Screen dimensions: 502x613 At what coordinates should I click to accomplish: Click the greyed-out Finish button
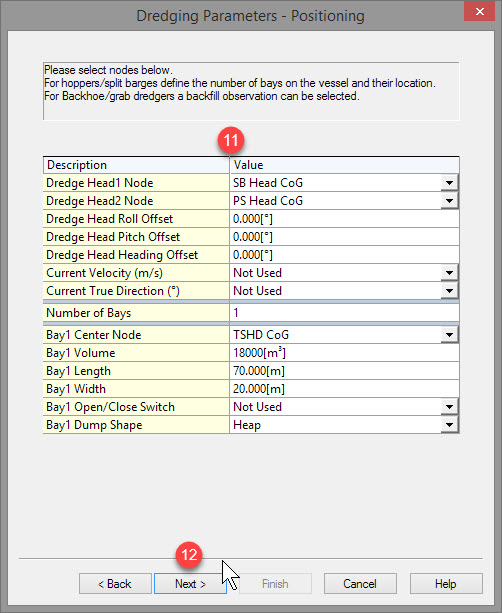275,584
